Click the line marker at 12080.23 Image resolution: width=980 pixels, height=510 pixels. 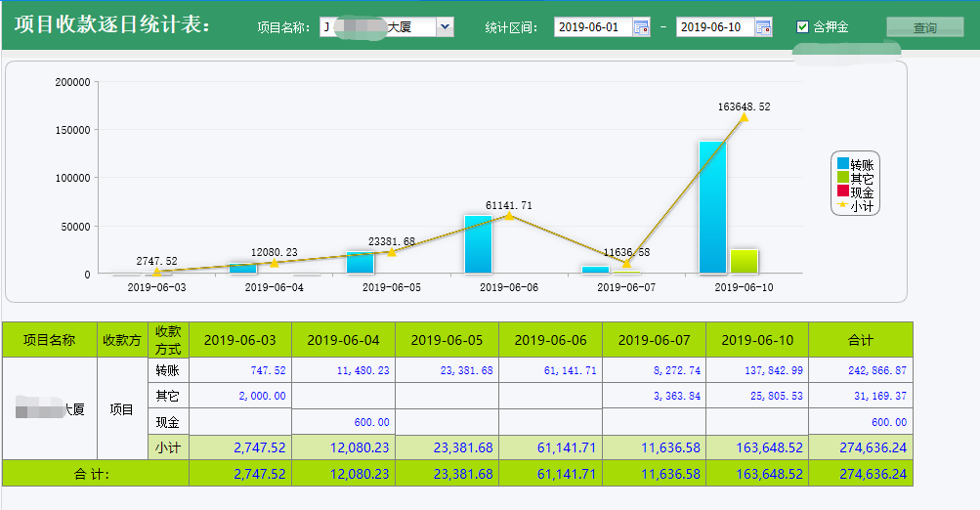[x=275, y=263]
